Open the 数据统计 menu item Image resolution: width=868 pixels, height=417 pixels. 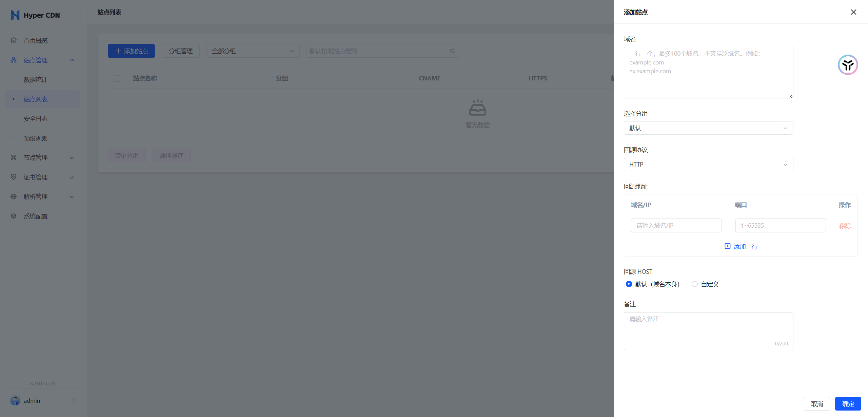36,79
